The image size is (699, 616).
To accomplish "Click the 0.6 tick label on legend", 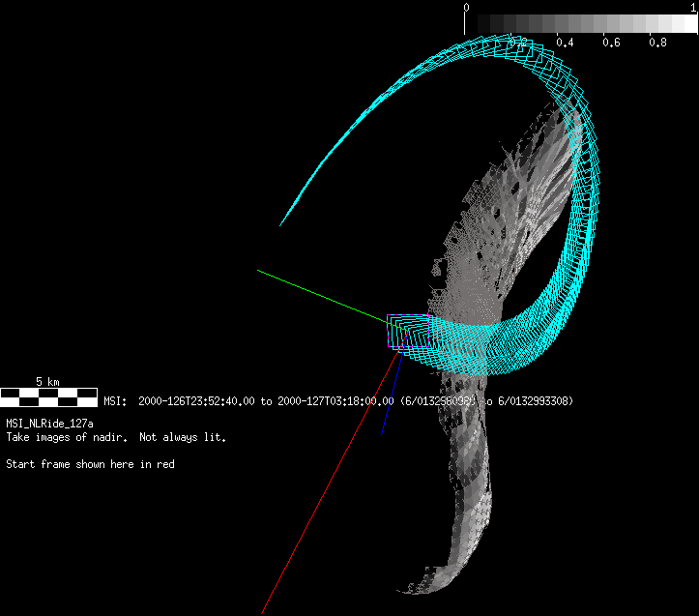I will (x=611, y=43).
